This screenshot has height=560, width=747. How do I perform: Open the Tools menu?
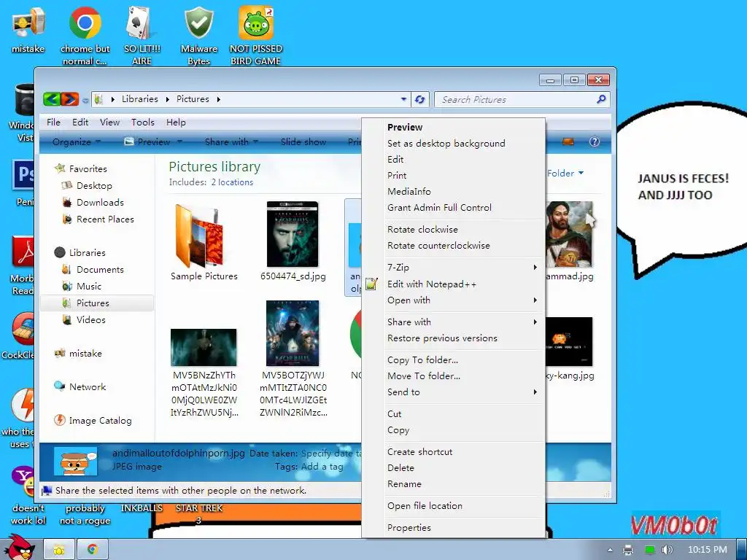coord(142,122)
